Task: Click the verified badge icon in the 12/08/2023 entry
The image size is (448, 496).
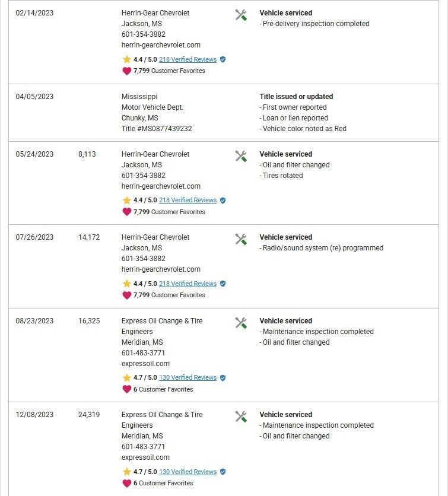Action: click(x=223, y=472)
